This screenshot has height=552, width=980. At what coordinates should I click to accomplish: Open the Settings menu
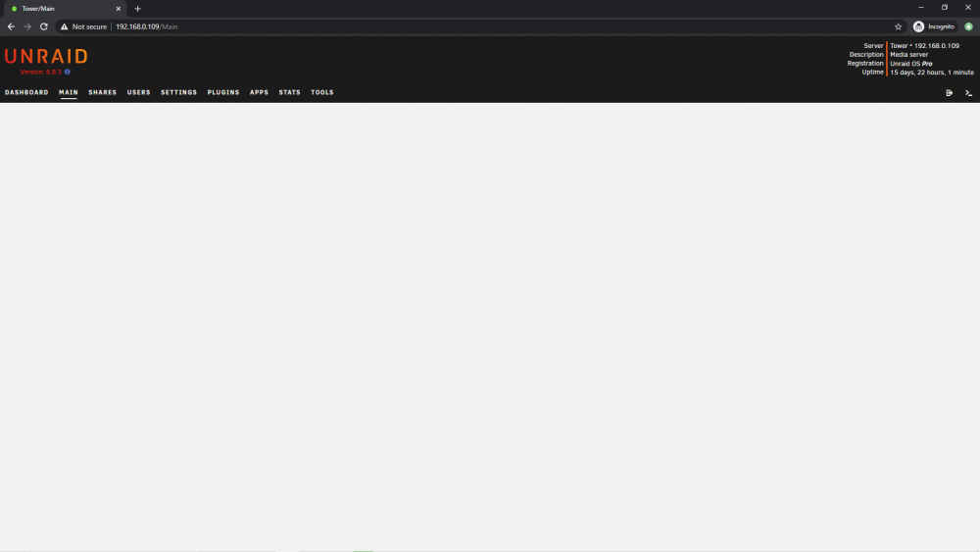(178, 92)
